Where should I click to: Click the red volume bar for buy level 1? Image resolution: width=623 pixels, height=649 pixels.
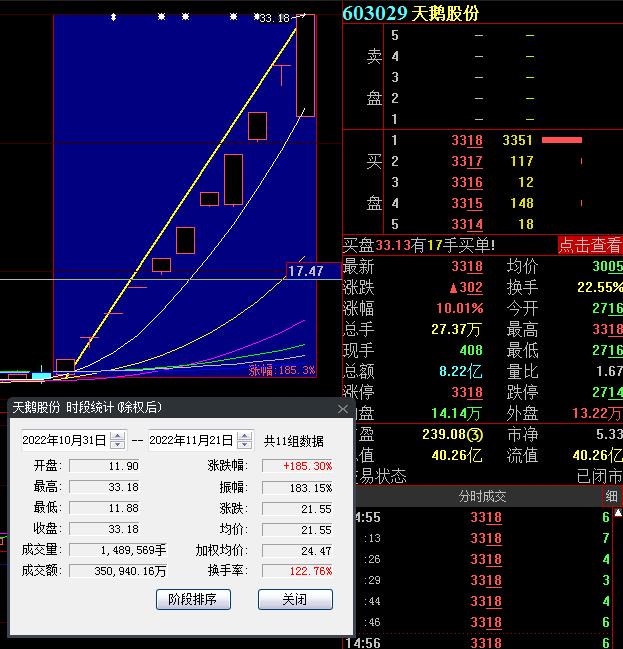pos(561,140)
